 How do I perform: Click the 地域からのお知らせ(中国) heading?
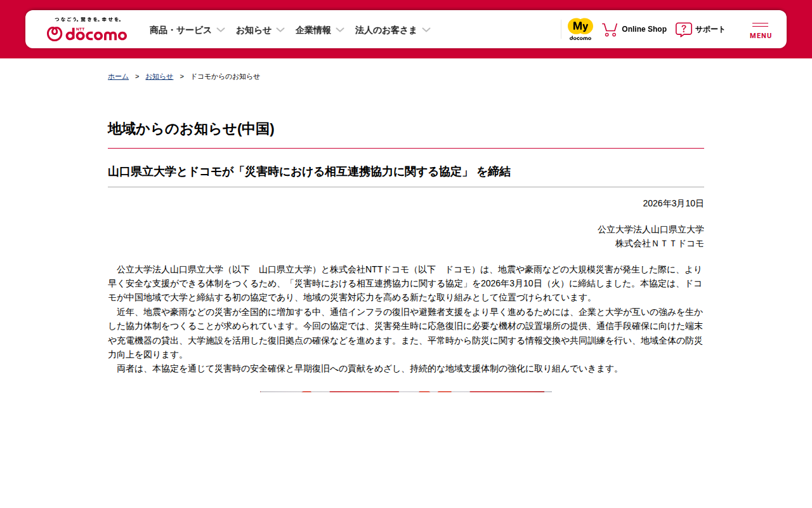[x=191, y=129]
